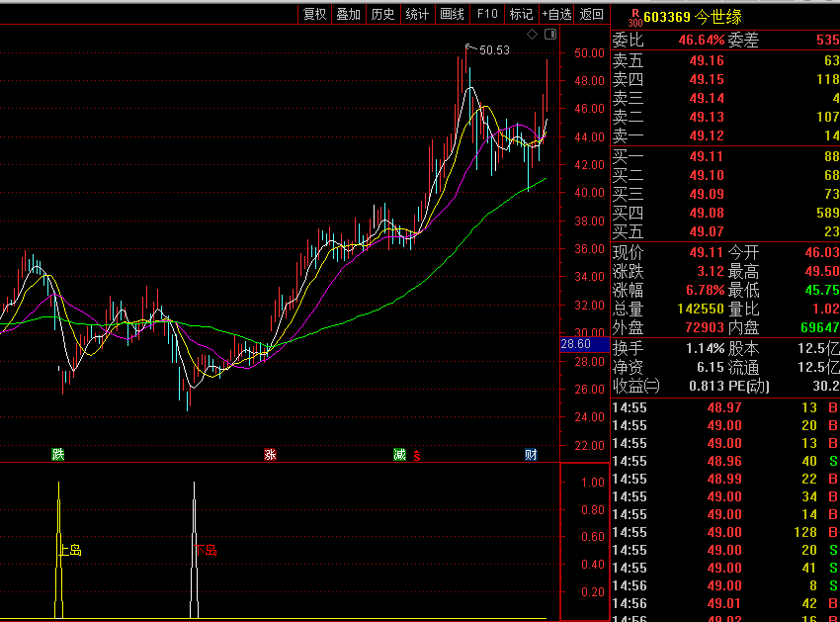Click the 28.60 price axis marker
840x622 pixels.
[584, 344]
